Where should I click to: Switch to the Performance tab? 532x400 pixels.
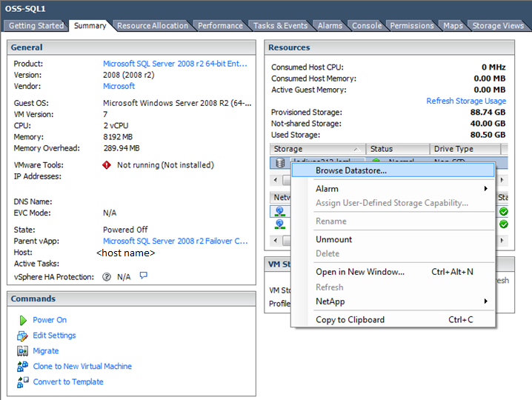pos(220,25)
